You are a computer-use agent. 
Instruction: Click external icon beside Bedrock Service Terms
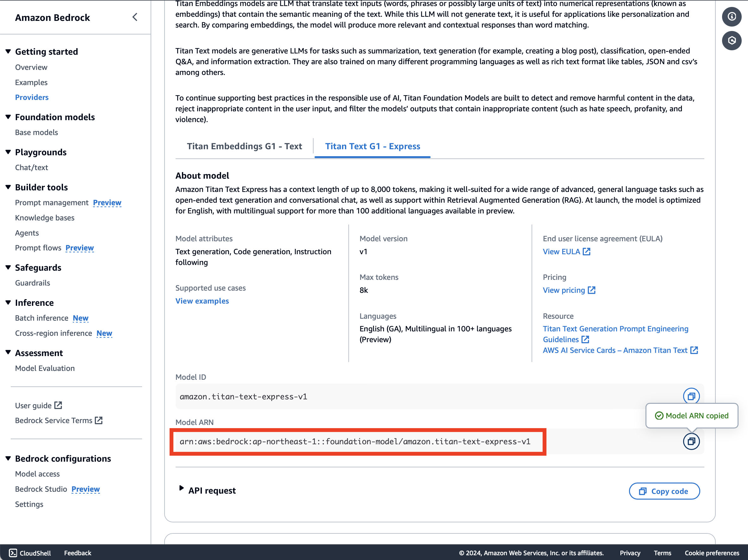pos(99,421)
